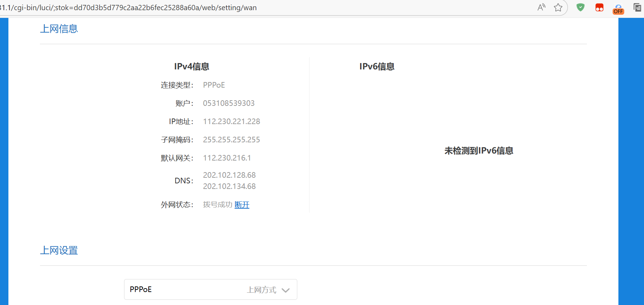The height and width of the screenshot is (305, 644).
Task: Click the connection type value PPPoE
Action: [x=214, y=85]
